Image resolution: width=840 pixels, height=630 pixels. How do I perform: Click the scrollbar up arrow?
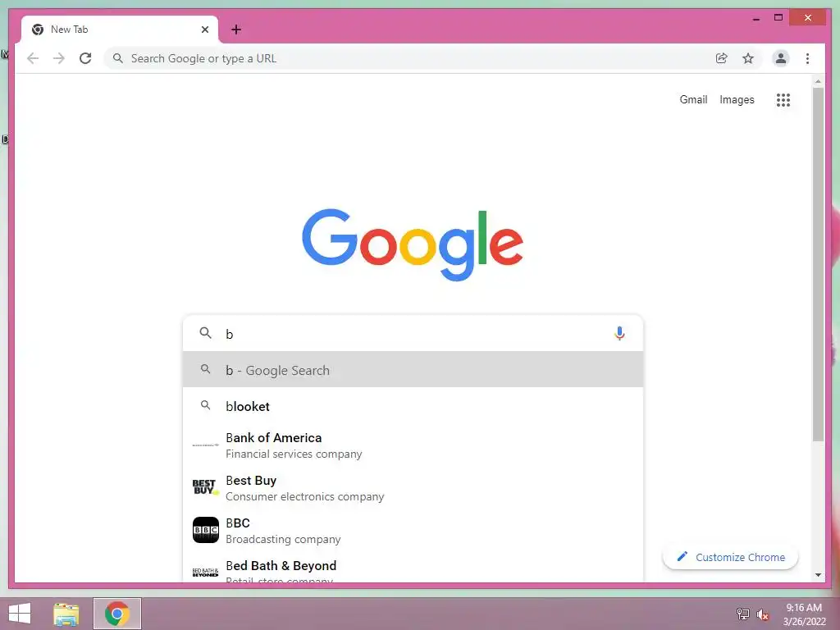[818, 81]
